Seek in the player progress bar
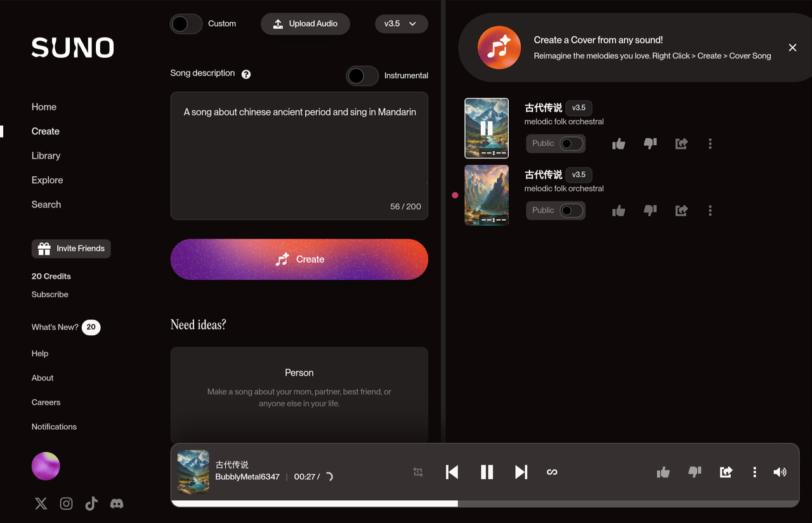 (x=485, y=503)
